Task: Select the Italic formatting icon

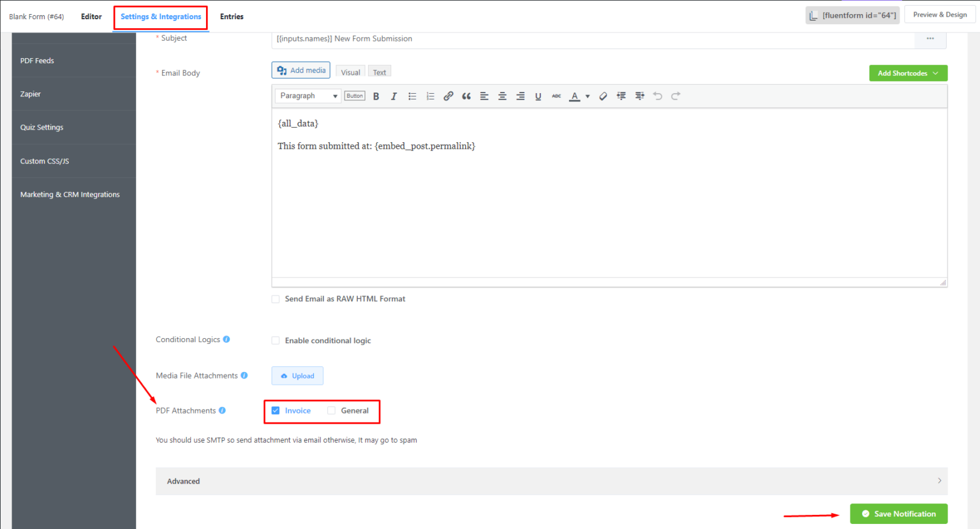Action: [x=394, y=96]
